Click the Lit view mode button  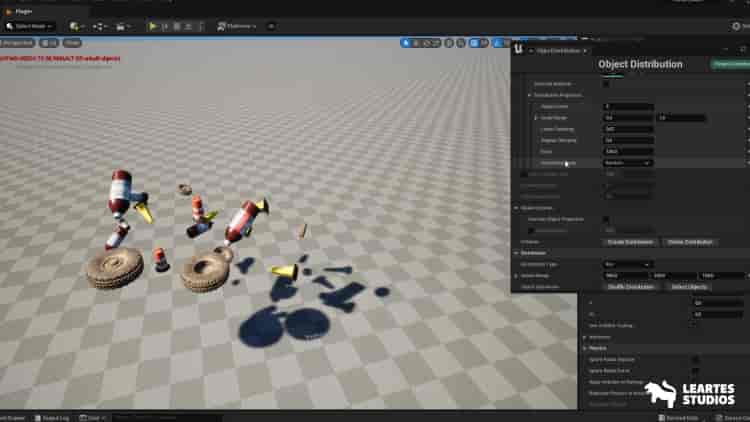click(x=49, y=43)
